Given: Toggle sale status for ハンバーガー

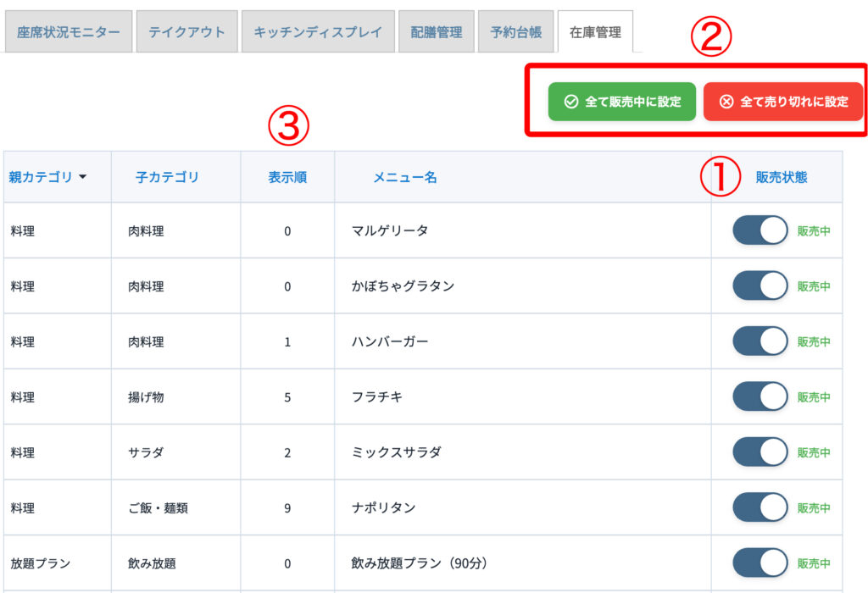Looking at the screenshot, I should (x=759, y=341).
